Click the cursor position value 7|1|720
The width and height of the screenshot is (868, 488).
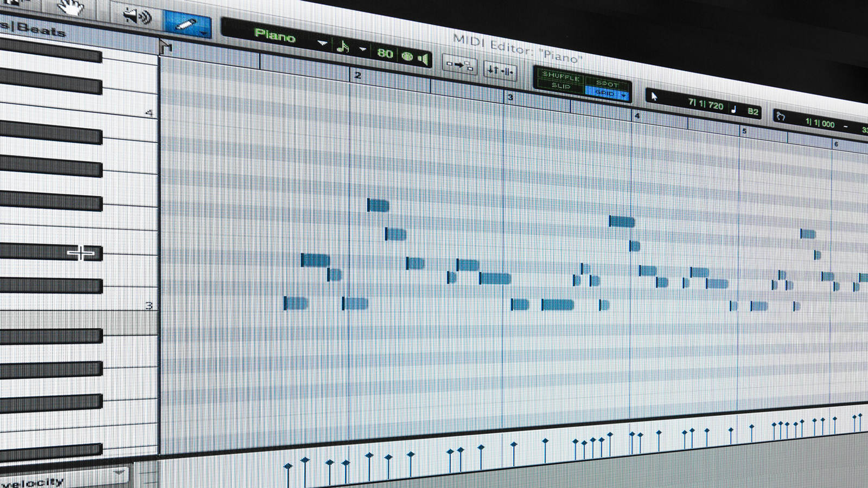pyautogui.click(x=705, y=104)
